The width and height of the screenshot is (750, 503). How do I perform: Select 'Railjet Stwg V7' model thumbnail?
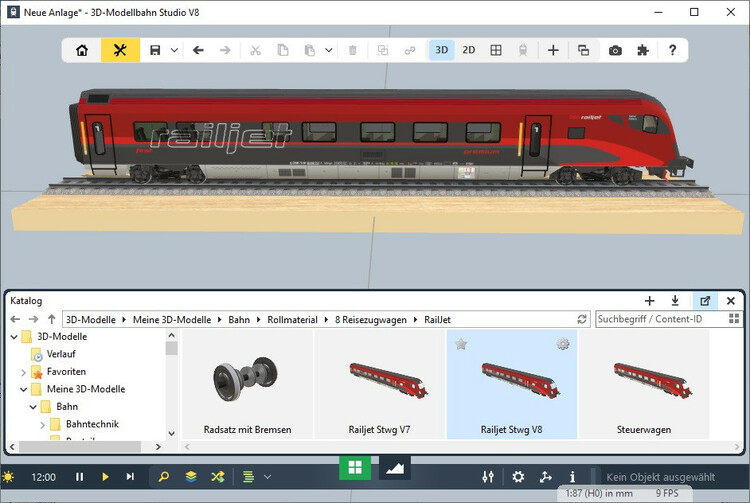tap(379, 384)
